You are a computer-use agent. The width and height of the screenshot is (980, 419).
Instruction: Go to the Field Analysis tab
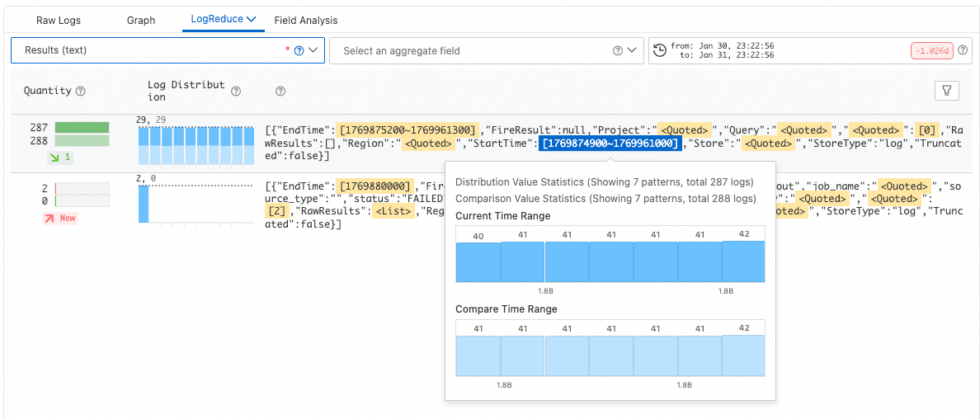pyautogui.click(x=305, y=20)
